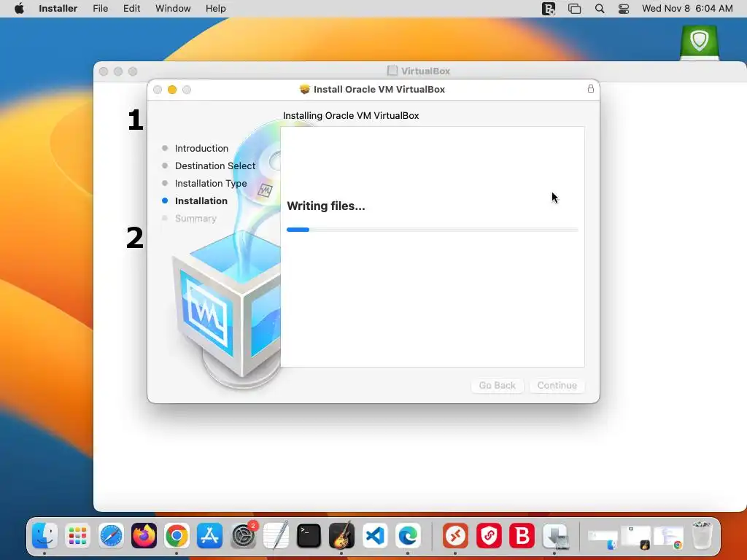Open the Edit menu

point(131,9)
